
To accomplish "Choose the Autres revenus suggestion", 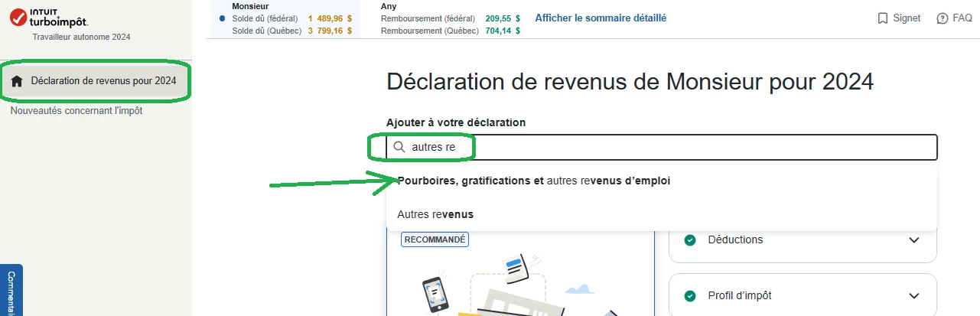I will coord(435,214).
